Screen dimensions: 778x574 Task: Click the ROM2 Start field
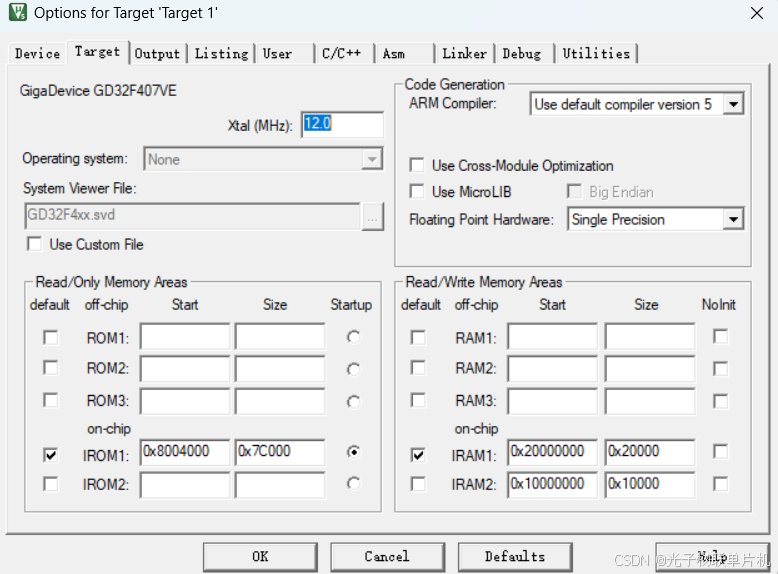[x=185, y=369]
